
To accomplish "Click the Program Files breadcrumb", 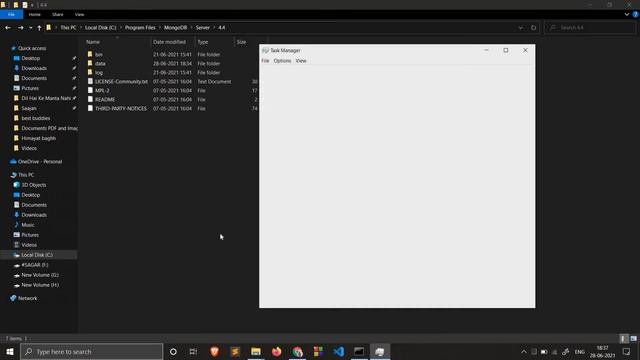I will tap(140, 28).
